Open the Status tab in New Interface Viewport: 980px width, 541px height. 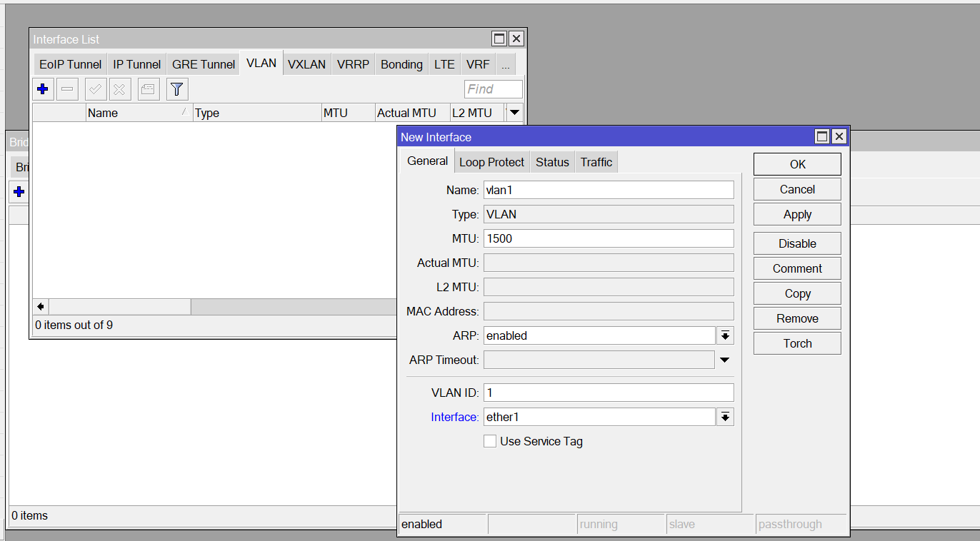(x=552, y=162)
